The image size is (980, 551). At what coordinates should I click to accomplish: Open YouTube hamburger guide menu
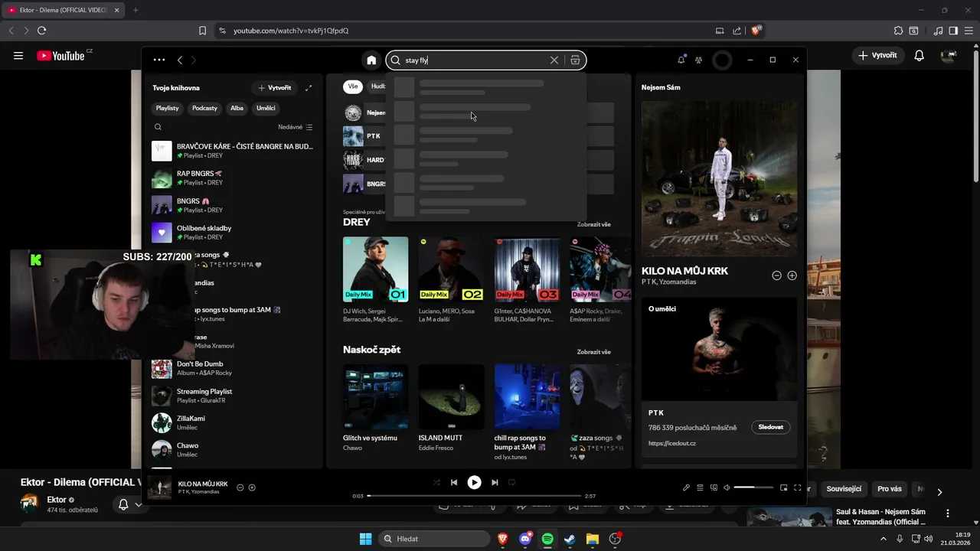click(x=18, y=55)
